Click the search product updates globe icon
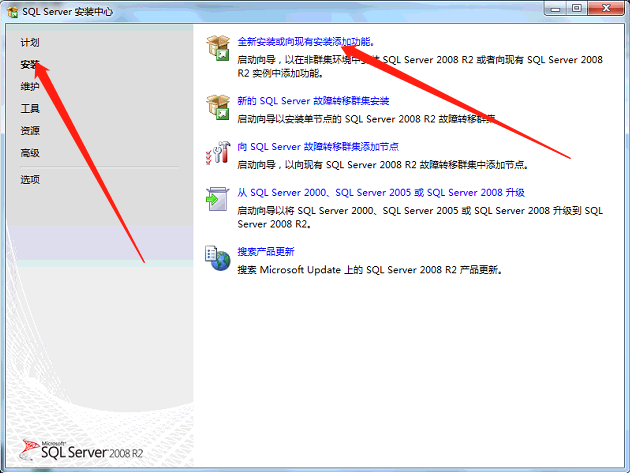This screenshot has height=473, width=630. coord(217,258)
